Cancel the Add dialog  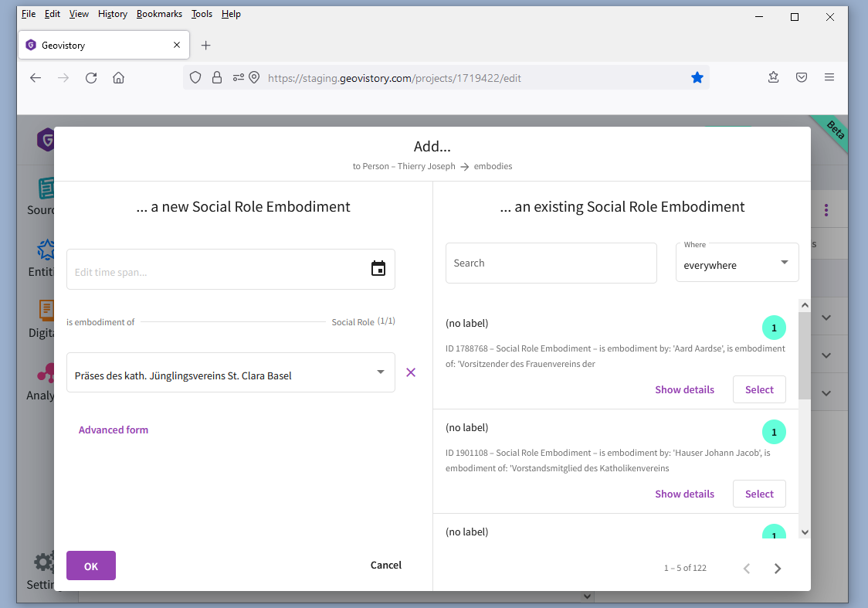point(386,565)
